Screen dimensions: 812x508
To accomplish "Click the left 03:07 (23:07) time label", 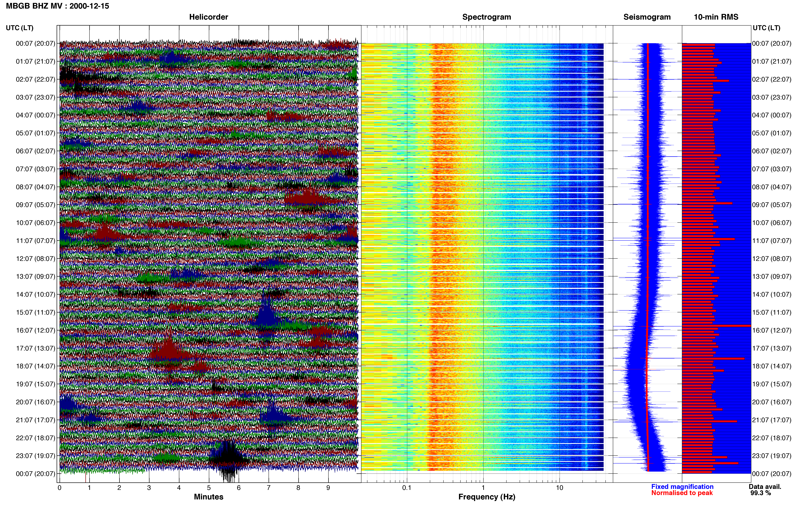I will pyautogui.click(x=36, y=97).
